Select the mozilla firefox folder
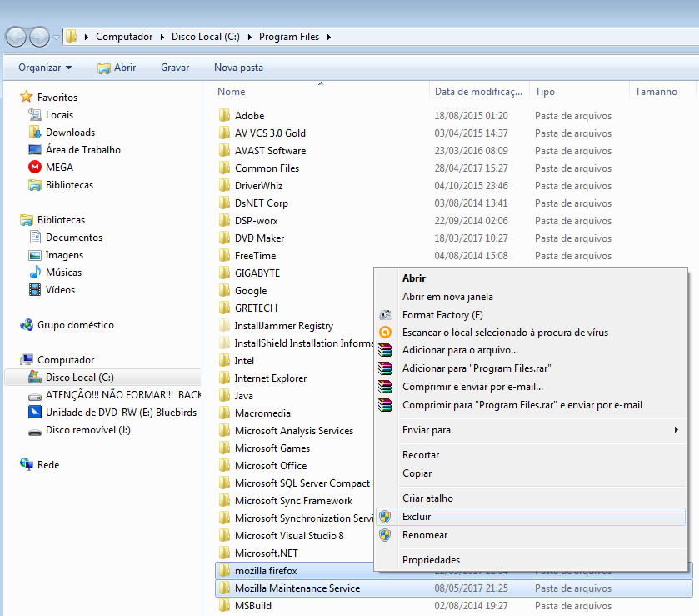Screen dimensions: 699x616 click(266, 571)
